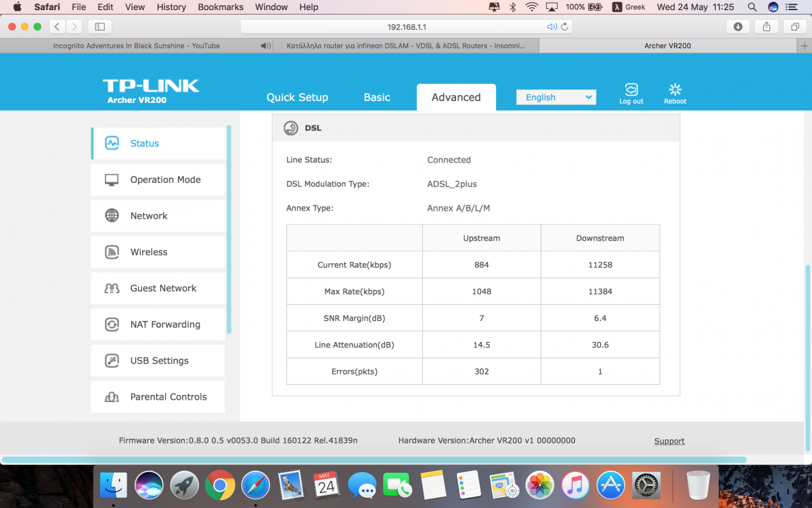Open the English language dropdown
This screenshot has width=812, height=508.
coord(556,97)
